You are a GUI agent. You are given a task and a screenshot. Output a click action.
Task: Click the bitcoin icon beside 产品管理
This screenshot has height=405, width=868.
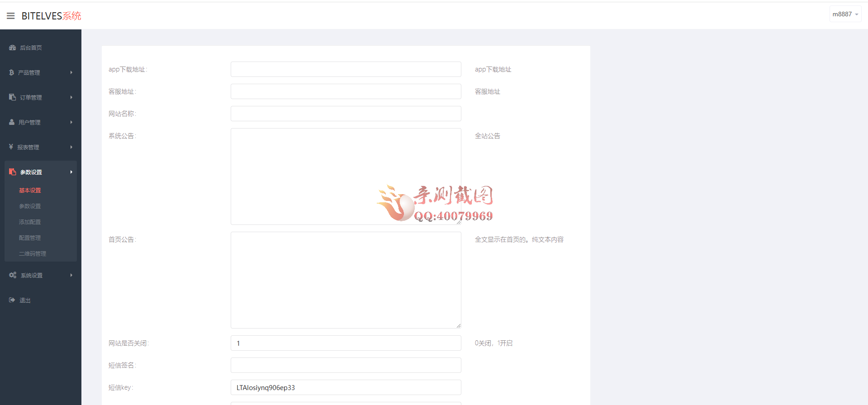tap(11, 72)
